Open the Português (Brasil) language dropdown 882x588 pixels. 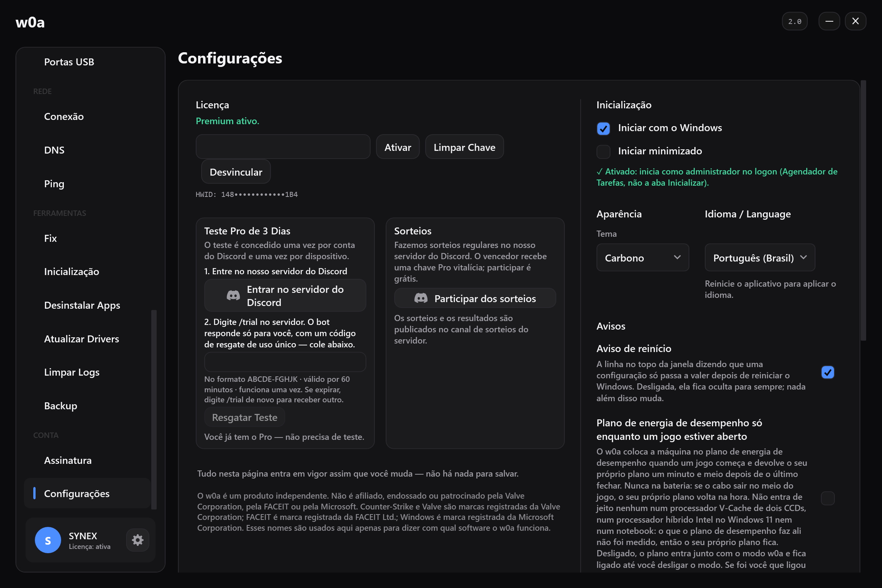coord(760,258)
